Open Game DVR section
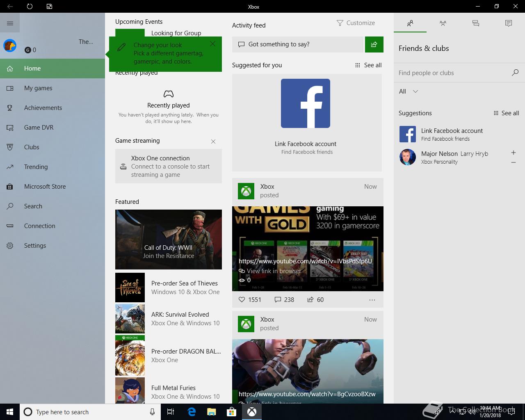The image size is (525, 420). (52, 128)
